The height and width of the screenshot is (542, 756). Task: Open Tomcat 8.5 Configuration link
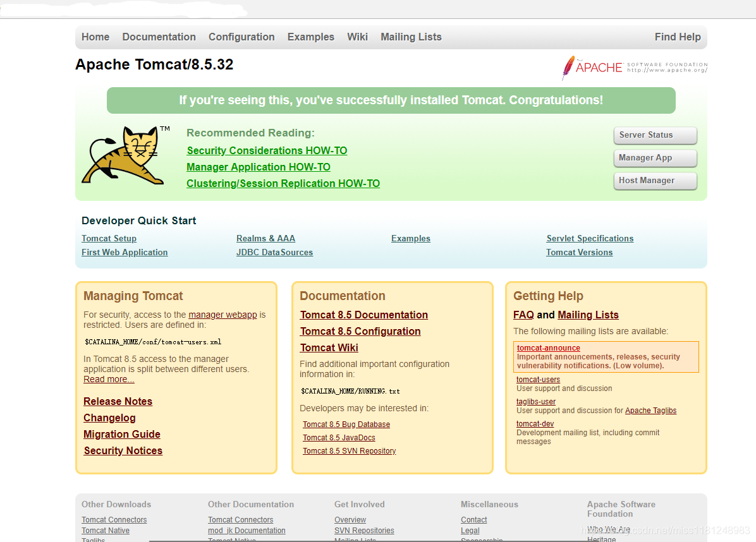pos(360,331)
